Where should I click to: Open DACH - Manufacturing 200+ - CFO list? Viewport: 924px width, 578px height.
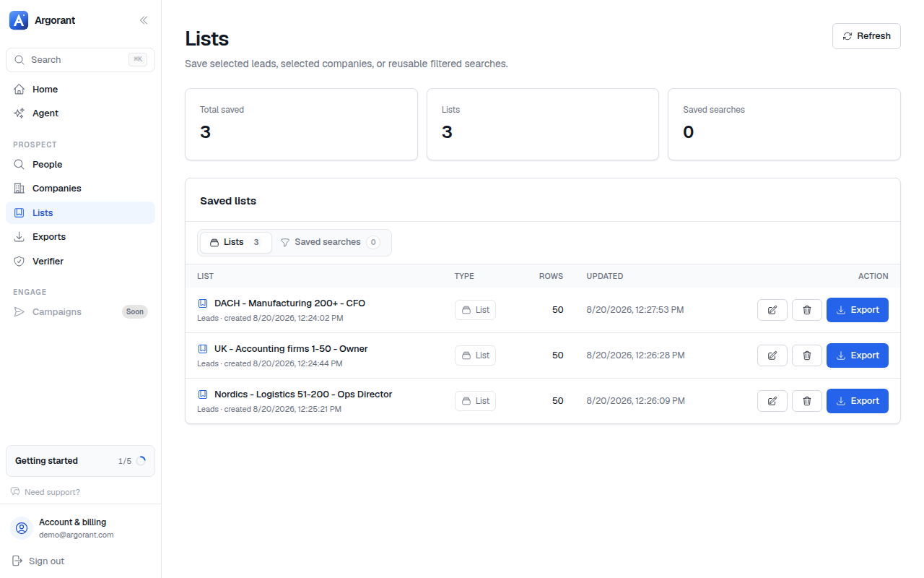tap(289, 303)
